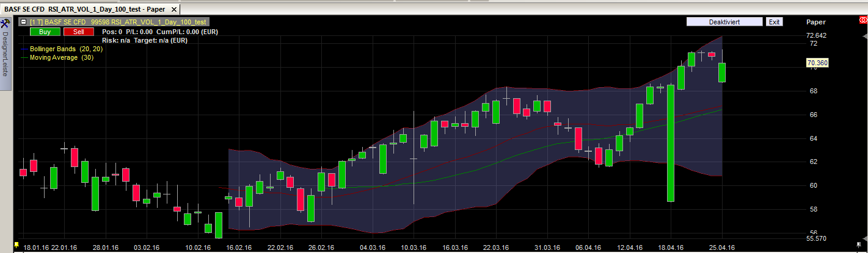Click the price axis label 68
This screenshot has width=868, height=253.
click(813, 91)
